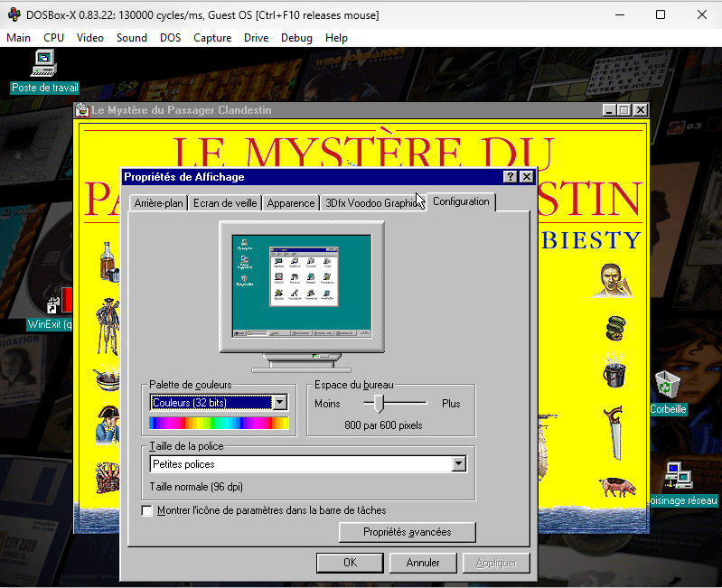Open the CPU menu

[53, 38]
